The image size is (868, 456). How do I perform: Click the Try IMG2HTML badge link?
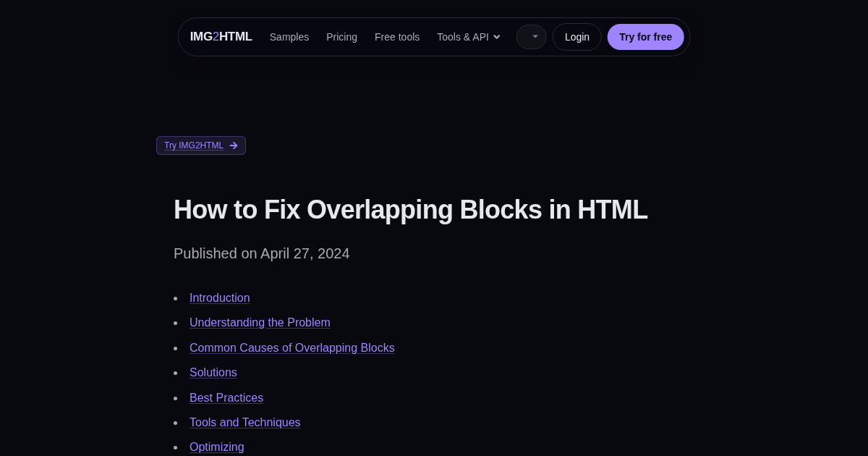[x=201, y=145]
